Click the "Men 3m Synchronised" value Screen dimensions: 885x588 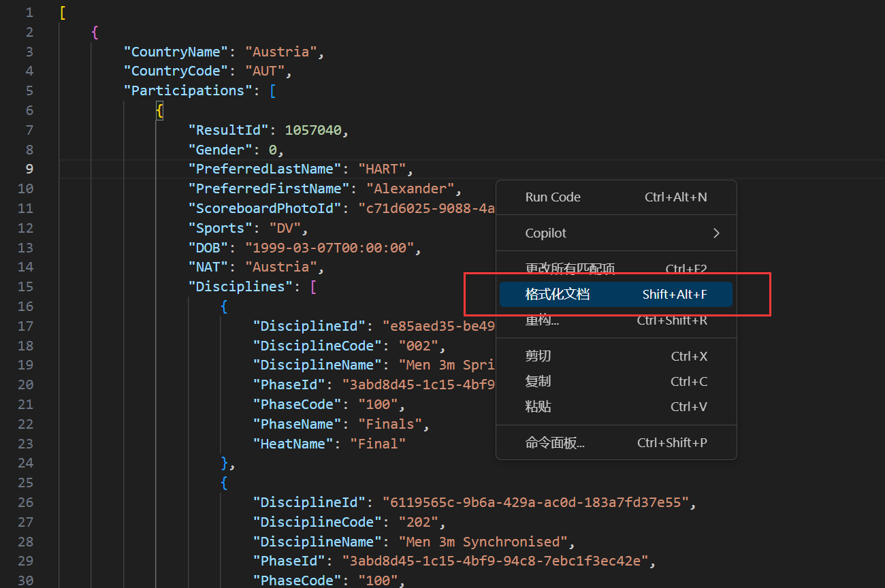(483, 542)
